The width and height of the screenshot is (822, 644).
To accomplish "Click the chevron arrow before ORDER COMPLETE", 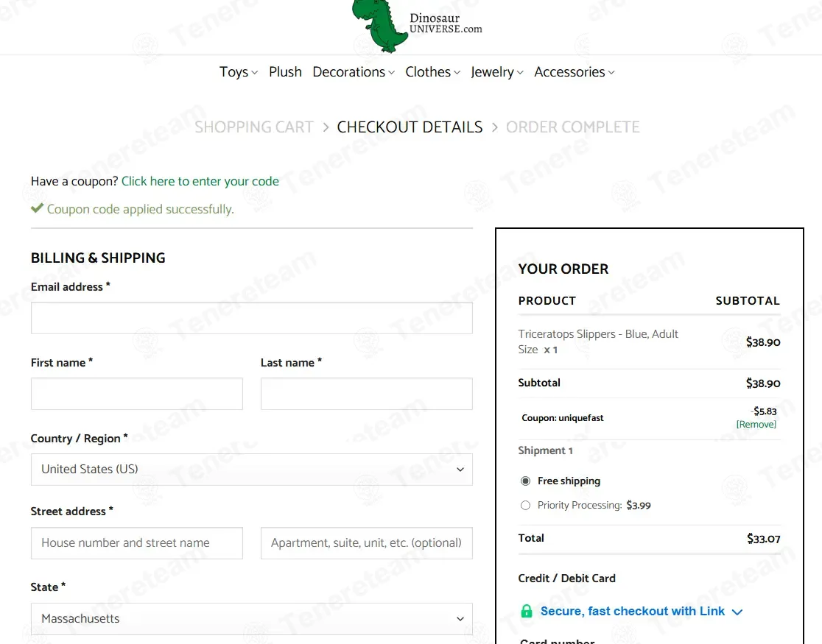I will click(494, 127).
